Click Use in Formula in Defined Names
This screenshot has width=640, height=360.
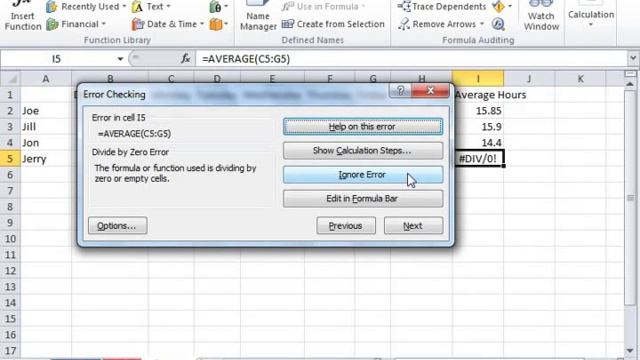(x=323, y=7)
